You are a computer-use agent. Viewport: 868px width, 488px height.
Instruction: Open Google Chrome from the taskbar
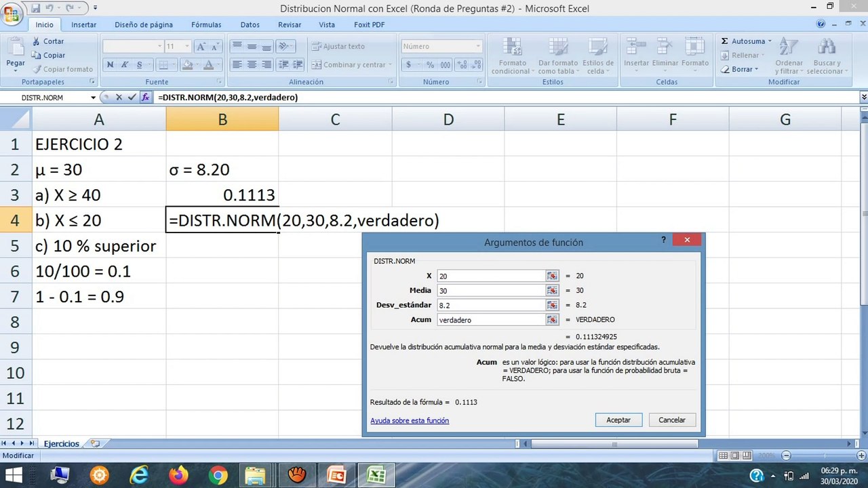point(218,475)
